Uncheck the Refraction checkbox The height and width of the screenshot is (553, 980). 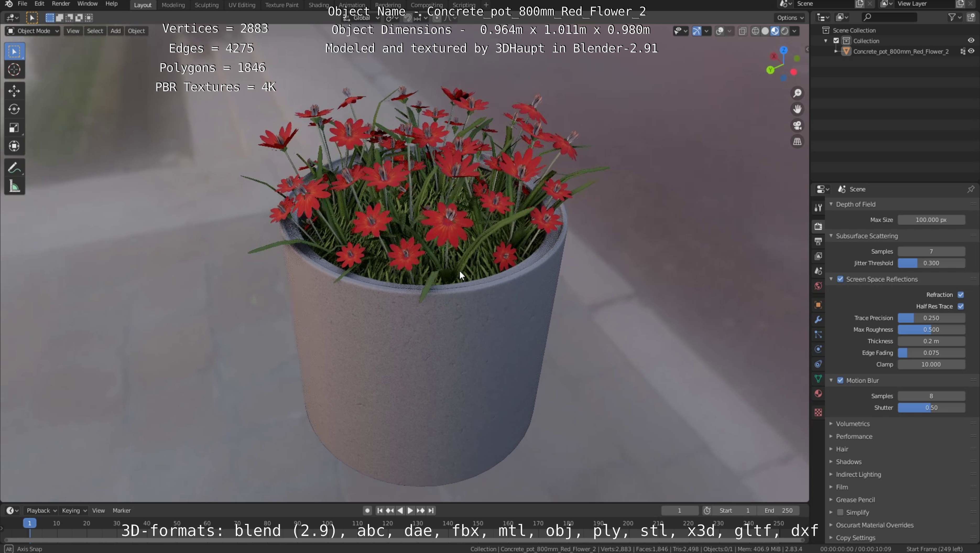[961, 295]
